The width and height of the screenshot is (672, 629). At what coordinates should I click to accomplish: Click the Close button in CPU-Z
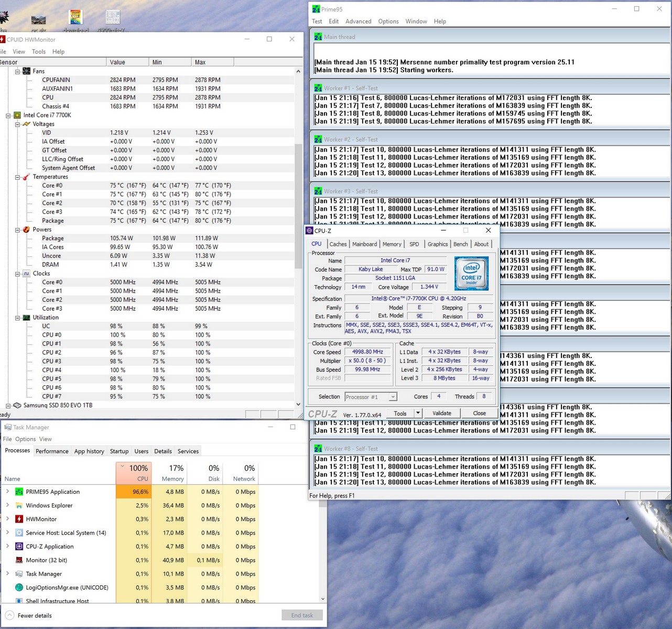pyautogui.click(x=479, y=413)
